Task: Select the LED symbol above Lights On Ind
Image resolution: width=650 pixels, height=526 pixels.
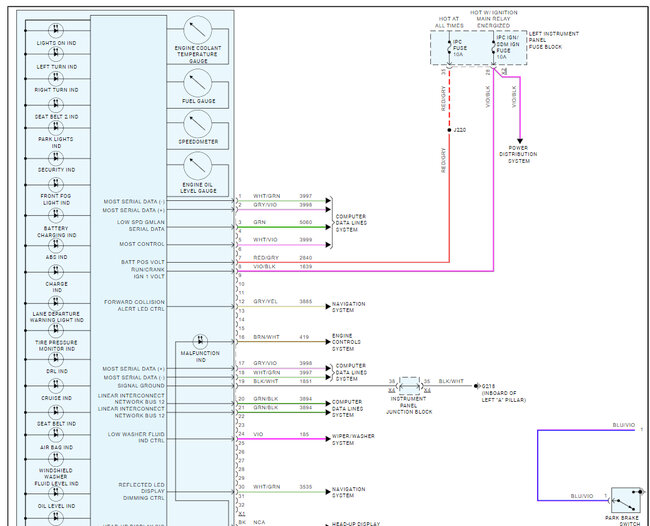Action: tap(56, 30)
